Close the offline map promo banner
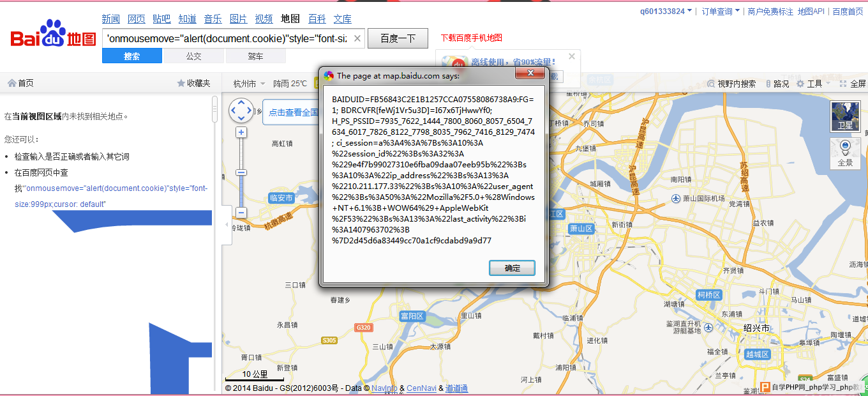 [572, 56]
